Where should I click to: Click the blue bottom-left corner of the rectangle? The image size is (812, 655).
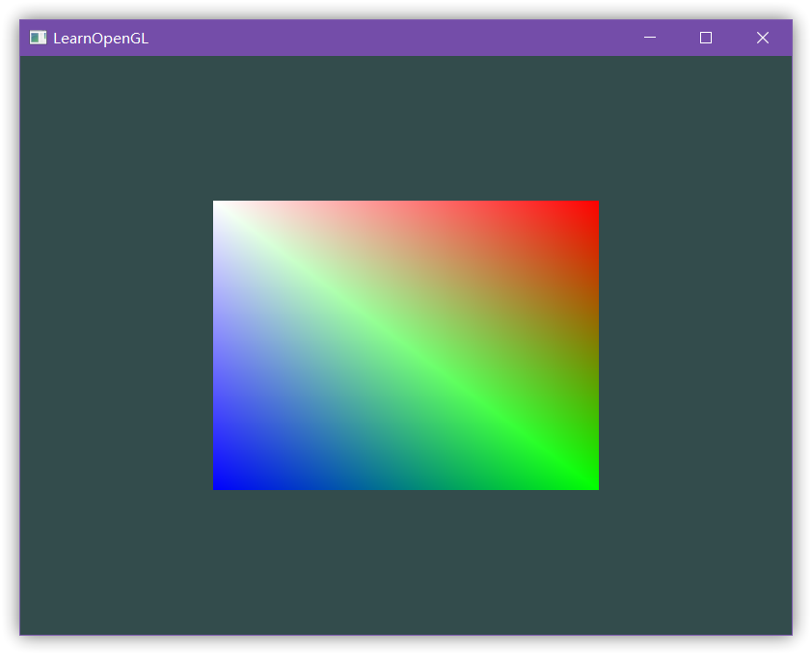[218, 484]
